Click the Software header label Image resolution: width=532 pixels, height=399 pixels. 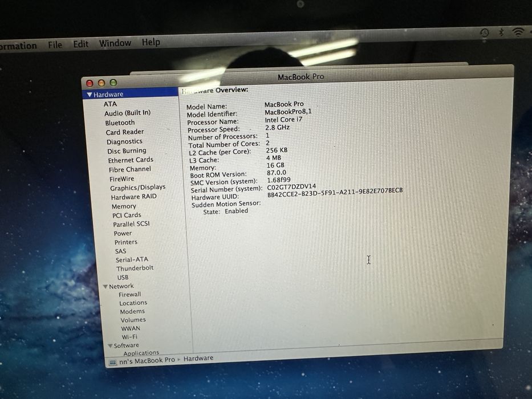pos(126,345)
